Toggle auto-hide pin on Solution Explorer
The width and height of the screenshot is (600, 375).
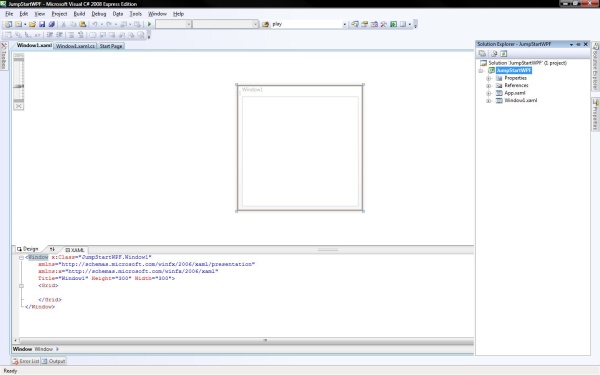tap(578, 44)
